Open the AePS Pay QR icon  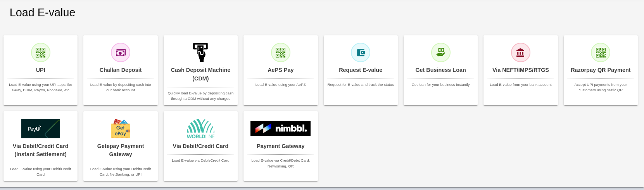tap(281, 52)
